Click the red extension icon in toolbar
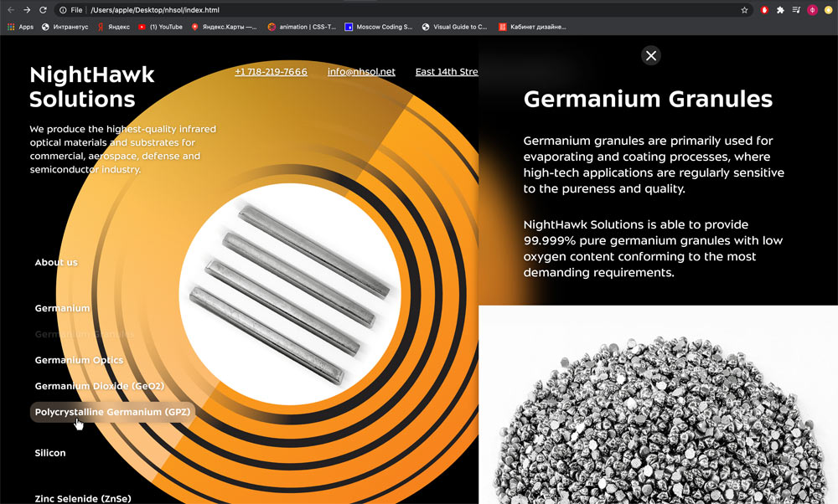838x504 pixels. (x=764, y=10)
